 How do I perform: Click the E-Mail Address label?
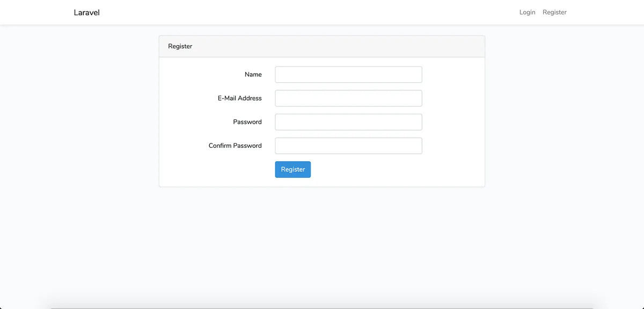tap(240, 98)
